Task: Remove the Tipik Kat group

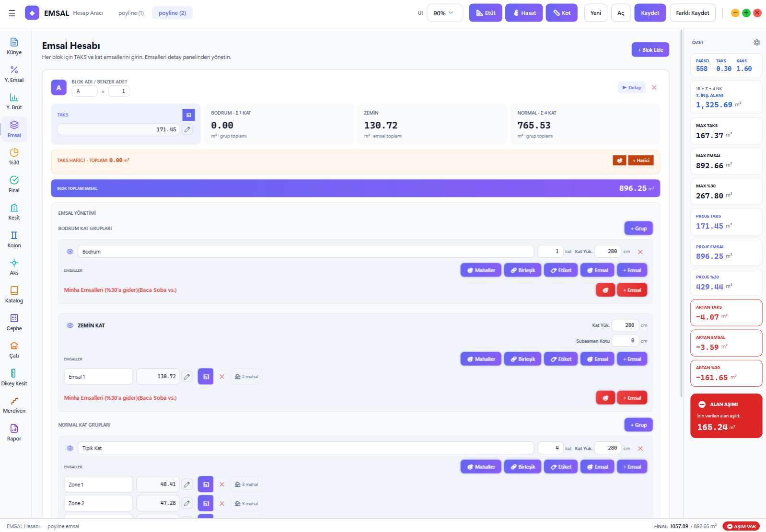Action: pos(640,448)
